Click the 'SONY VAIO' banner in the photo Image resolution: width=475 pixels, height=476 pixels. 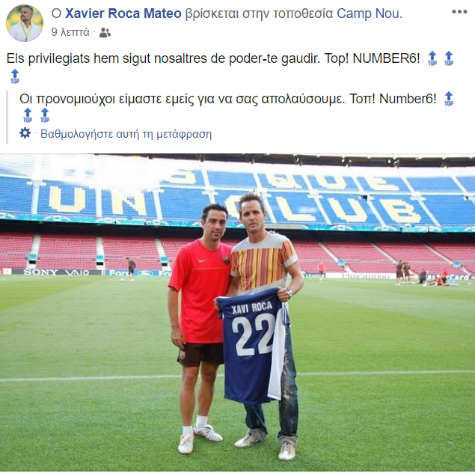pos(56,272)
